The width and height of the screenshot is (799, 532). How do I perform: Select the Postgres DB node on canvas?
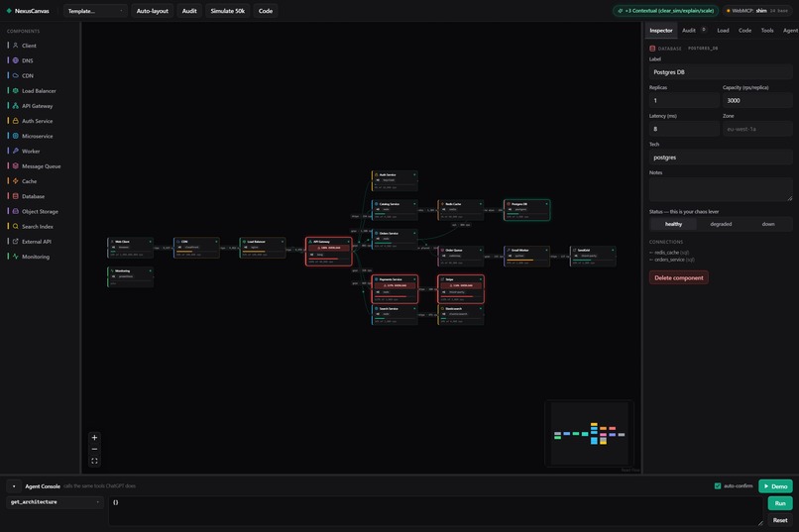pos(527,210)
